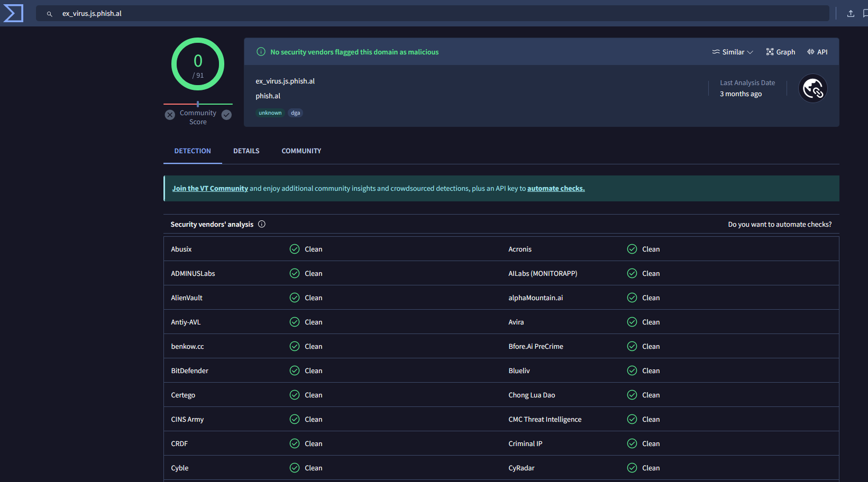Click info icon beside Security vendors' analysis
868x482 pixels.
(262, 224)
